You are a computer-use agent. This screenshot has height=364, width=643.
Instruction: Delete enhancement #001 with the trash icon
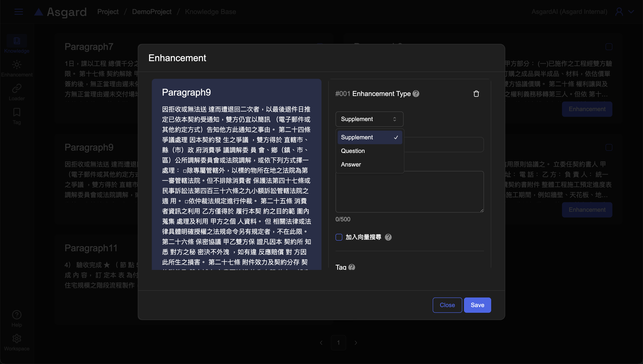tap(476, 94)
